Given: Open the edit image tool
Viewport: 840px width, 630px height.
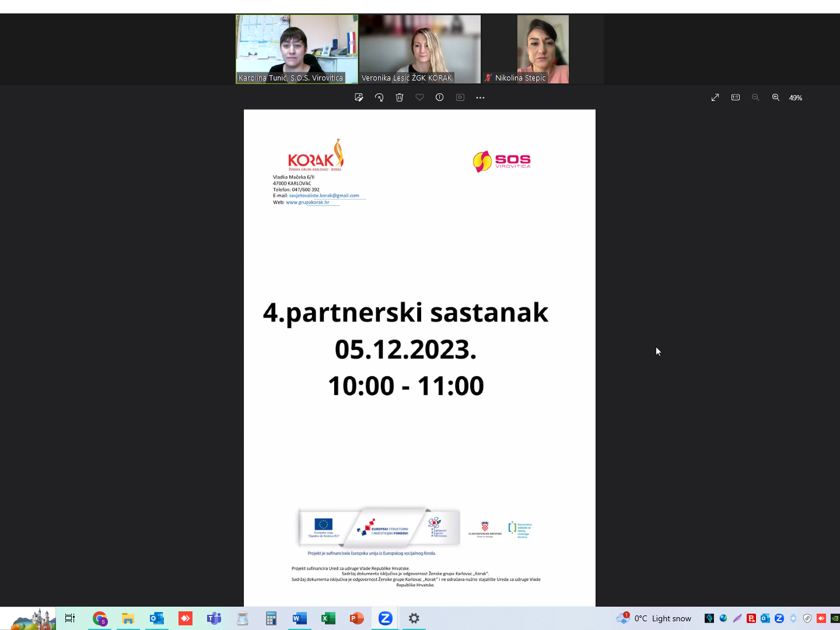Looking at the screenshot, I should 359,97.
